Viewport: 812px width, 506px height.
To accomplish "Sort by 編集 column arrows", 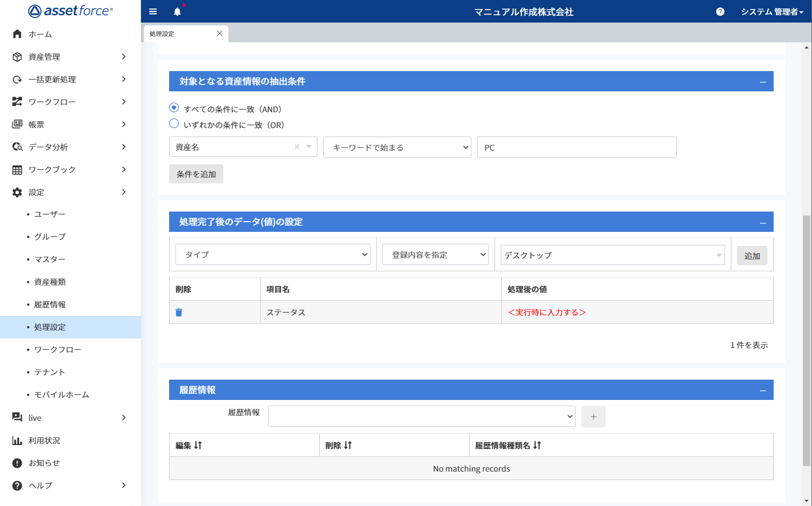I will pyautogui.click(x=198, y=445).
